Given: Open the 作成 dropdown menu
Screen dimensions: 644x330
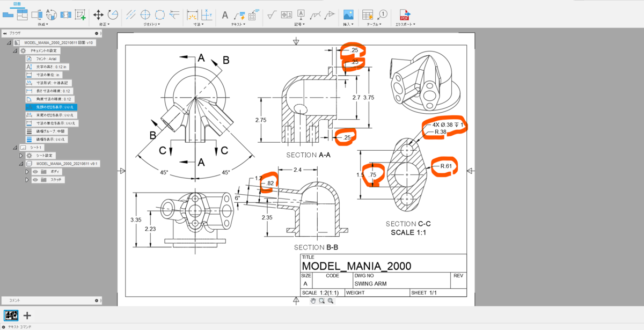Looking at the screenshot, I should click(x=42, y=24).
